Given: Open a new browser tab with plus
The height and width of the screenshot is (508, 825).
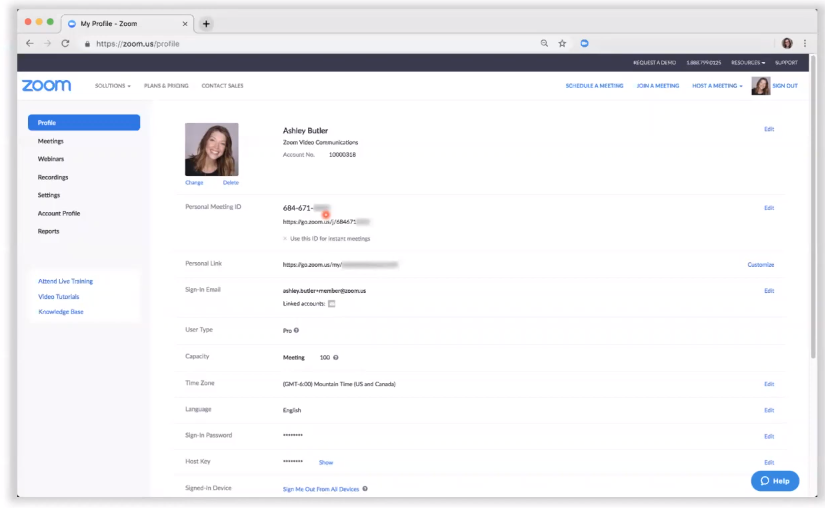Looking at the screenshot, I should (206, 24).
